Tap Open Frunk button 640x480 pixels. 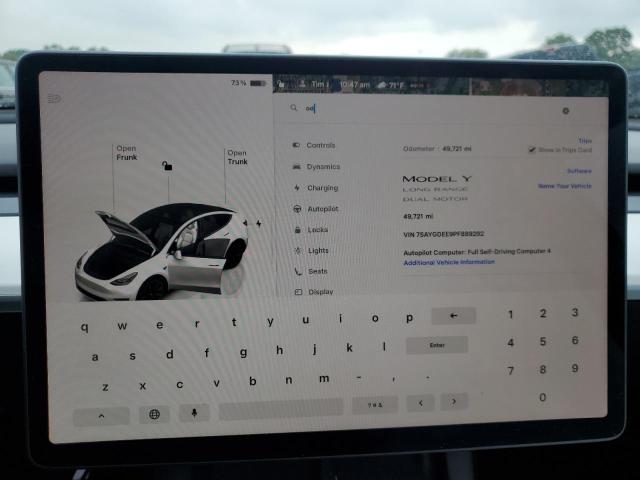click(x=127, y=153)
